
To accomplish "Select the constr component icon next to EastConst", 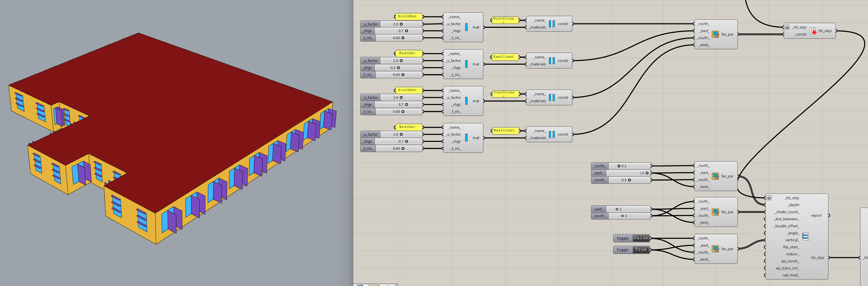I will point(552,61).
